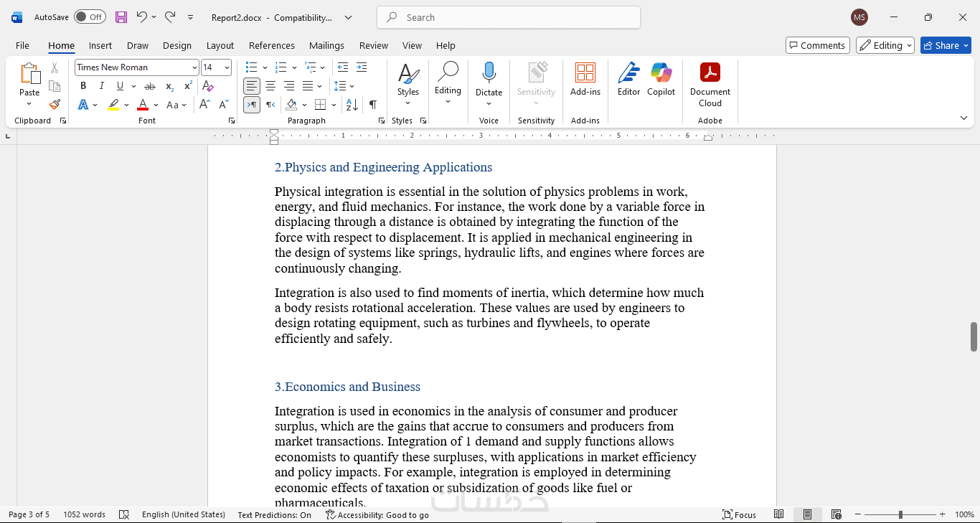Toggle Print Layout view
This screenshot has height=523, width=980.
[807, 514]
